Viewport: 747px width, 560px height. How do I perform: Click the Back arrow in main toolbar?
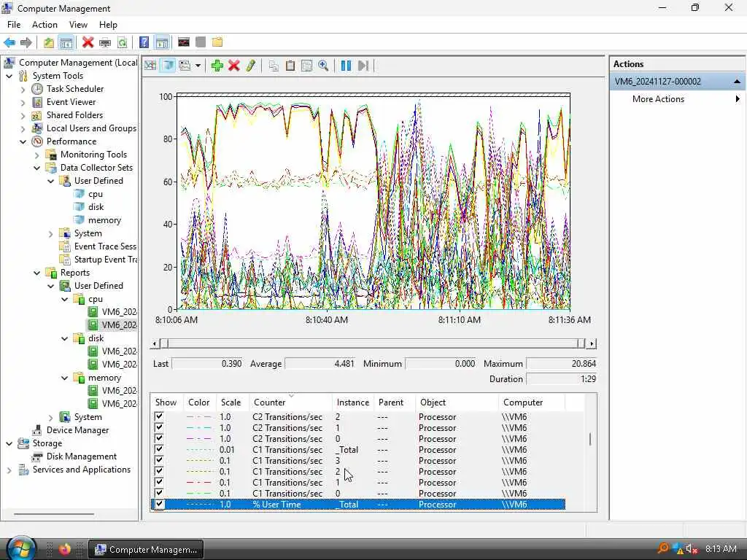pos(9,42)
